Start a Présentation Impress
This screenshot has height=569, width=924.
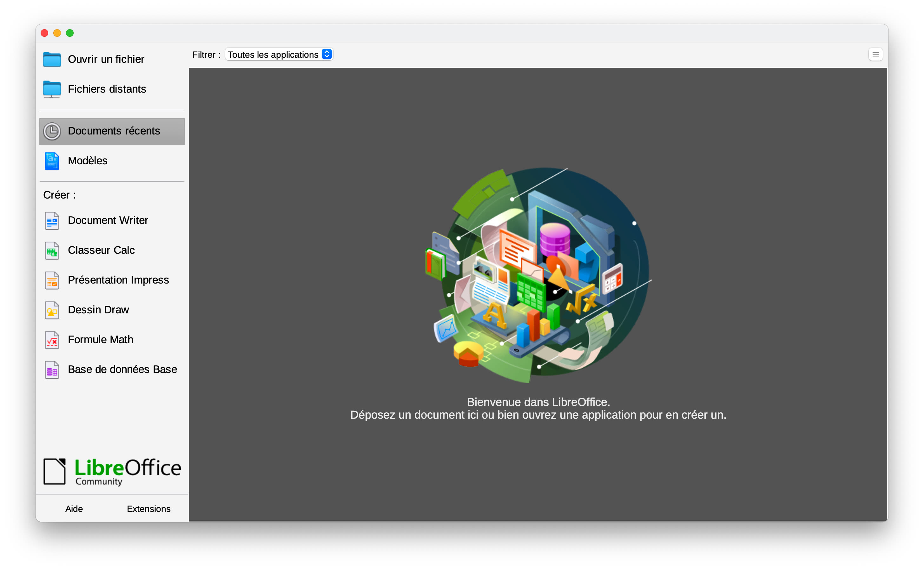118,280
